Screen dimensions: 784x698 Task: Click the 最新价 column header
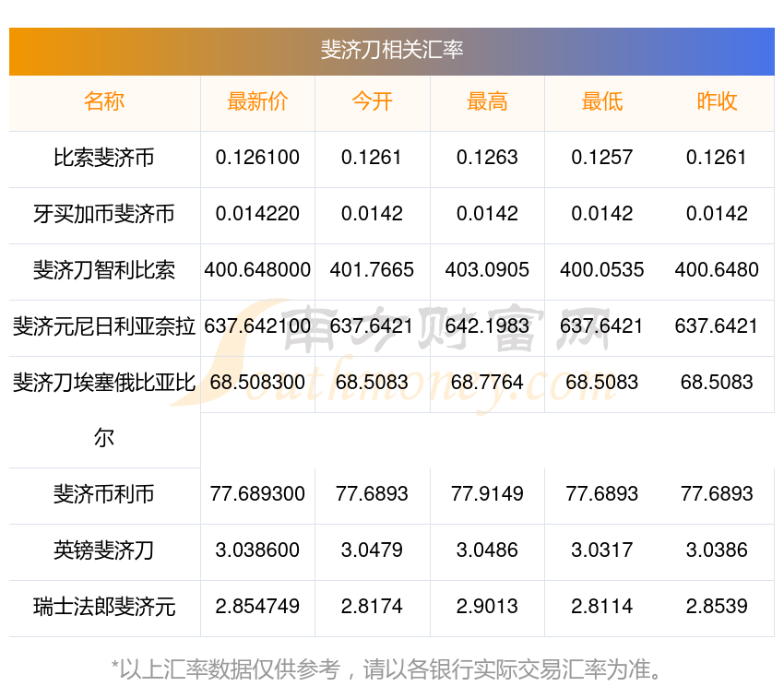257,101
